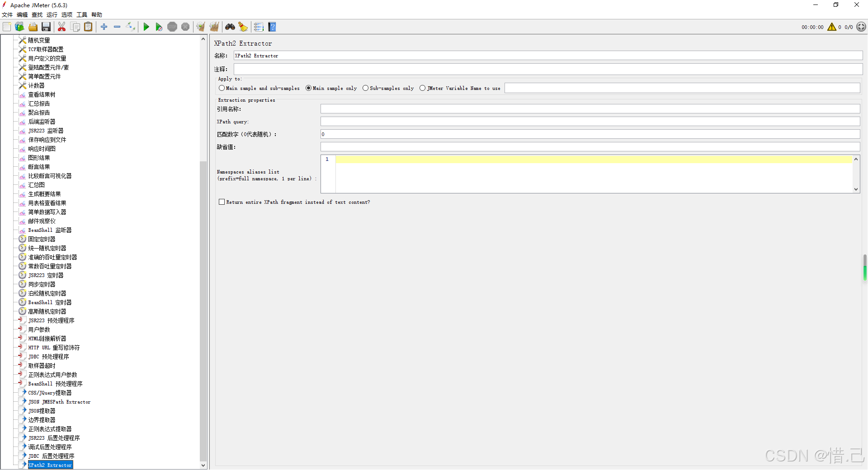868x470 pixels.
Task: Click the Templates icon in toolbar
Action: 19,27
